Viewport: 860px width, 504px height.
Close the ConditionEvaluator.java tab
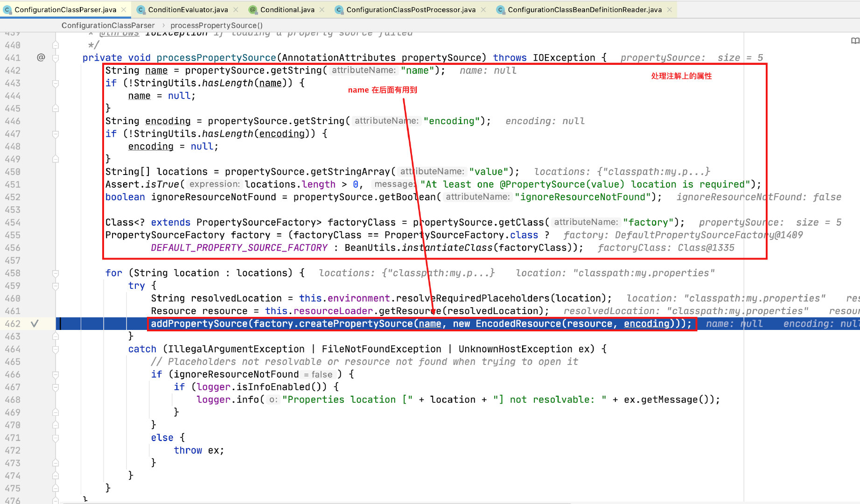pyautogui.click(x=236, y=9)
